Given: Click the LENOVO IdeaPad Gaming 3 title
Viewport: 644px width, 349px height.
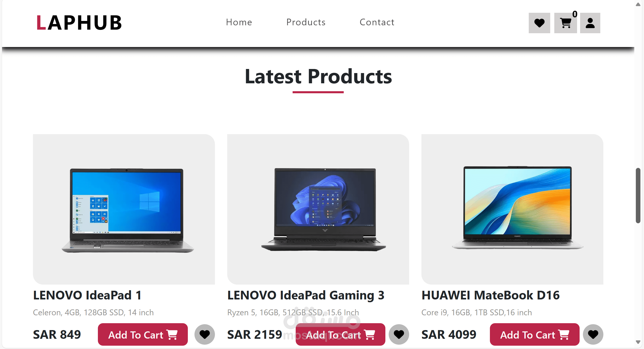Looking at the screenshot, I should (x=306, y=295).
